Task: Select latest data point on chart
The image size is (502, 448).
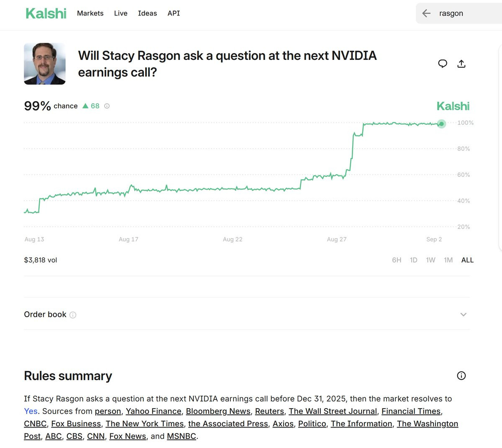Action: (x=441, y=124)
